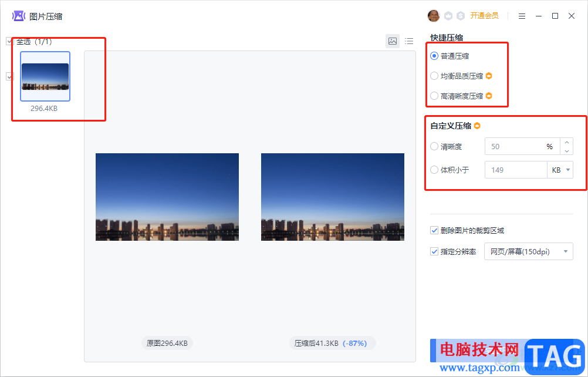Viewport: 588px width, 377px height.
Task: Increase 清晰度 percentage with up arrow
Action: [x=567, y=142]
